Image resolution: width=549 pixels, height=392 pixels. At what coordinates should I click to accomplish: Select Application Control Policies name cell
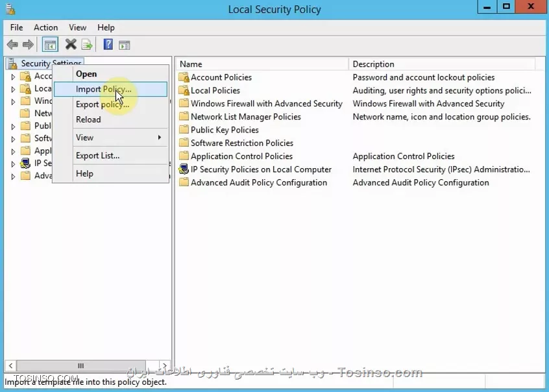point(241,156)
